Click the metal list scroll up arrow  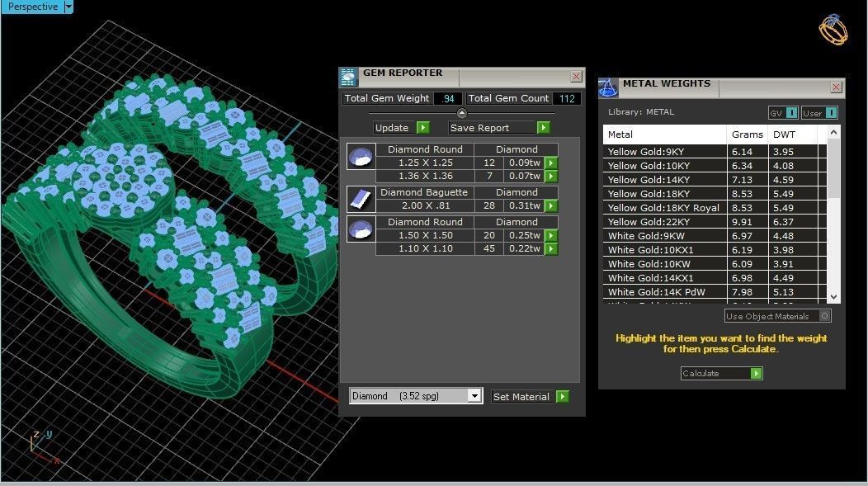833,132
